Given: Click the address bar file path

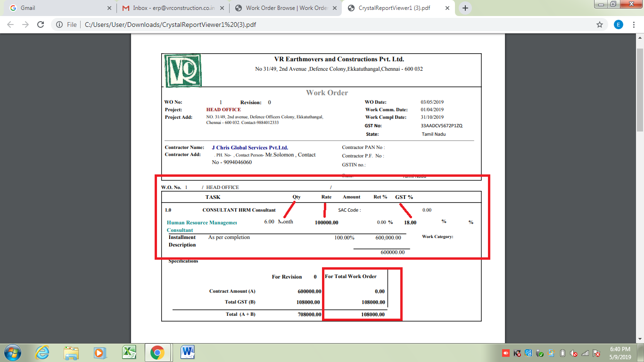Looking at the screenshot, I should [x=170, y=25].
